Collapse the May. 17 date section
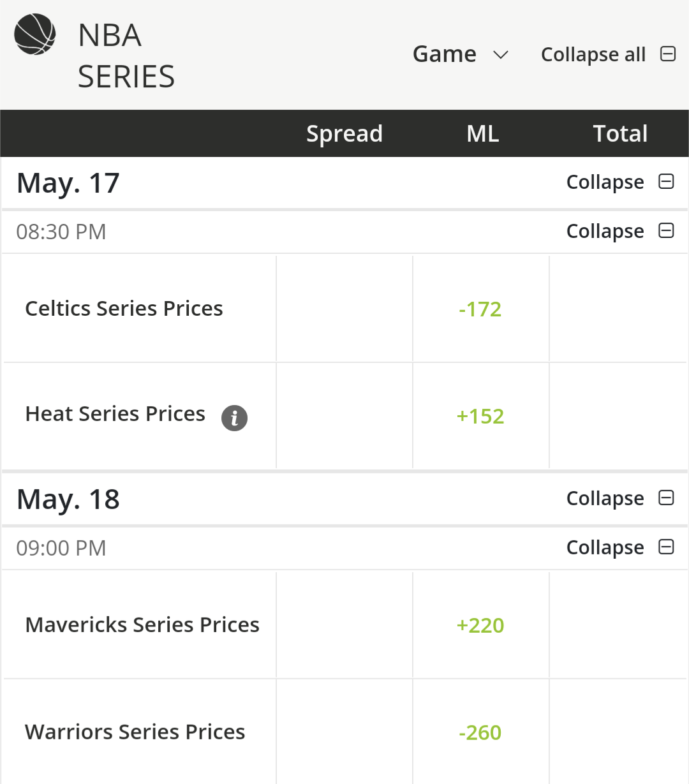The image size is (689, 784). tap(605, 182)
